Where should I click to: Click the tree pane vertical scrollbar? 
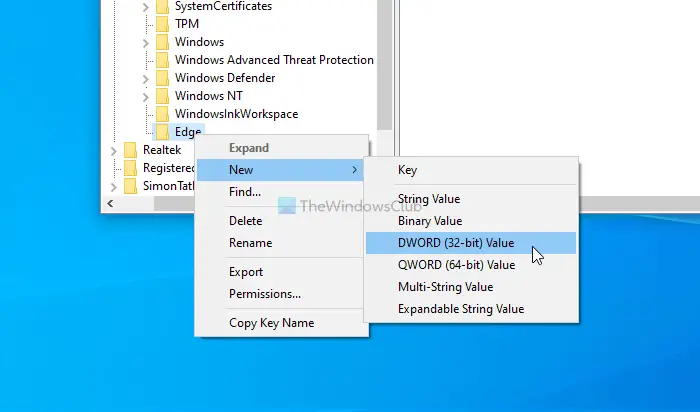tap(384, 65)
